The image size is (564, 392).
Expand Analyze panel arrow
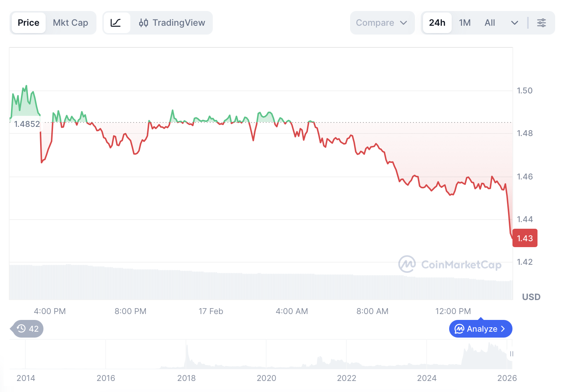pyautogui.click(x=503, y=329)
